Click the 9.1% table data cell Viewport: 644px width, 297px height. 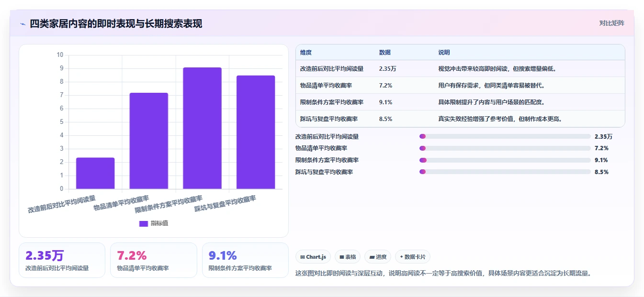[x=385, y=102]
